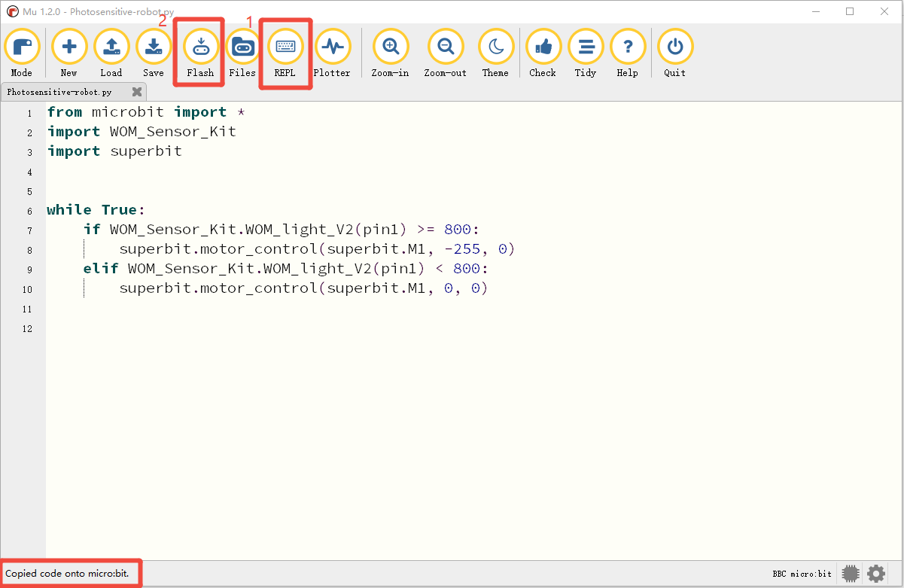Click the elif line with '< 800'
Screen dimensions: 904x588
286,269
